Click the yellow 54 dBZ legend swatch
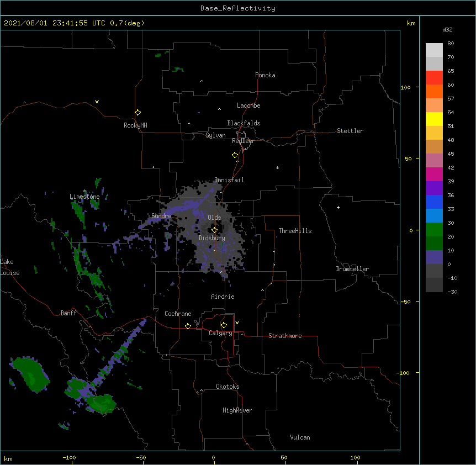 [434, 119]
